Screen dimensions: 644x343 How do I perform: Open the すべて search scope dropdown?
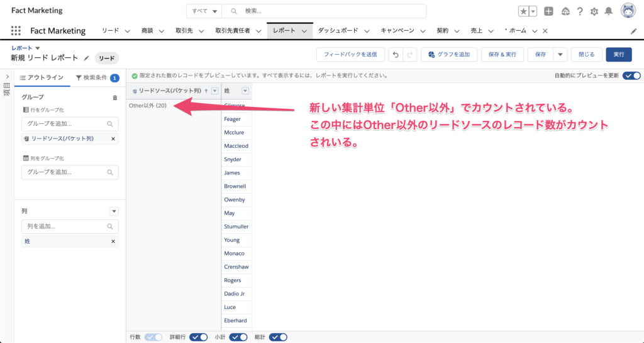tap(204, 11)
